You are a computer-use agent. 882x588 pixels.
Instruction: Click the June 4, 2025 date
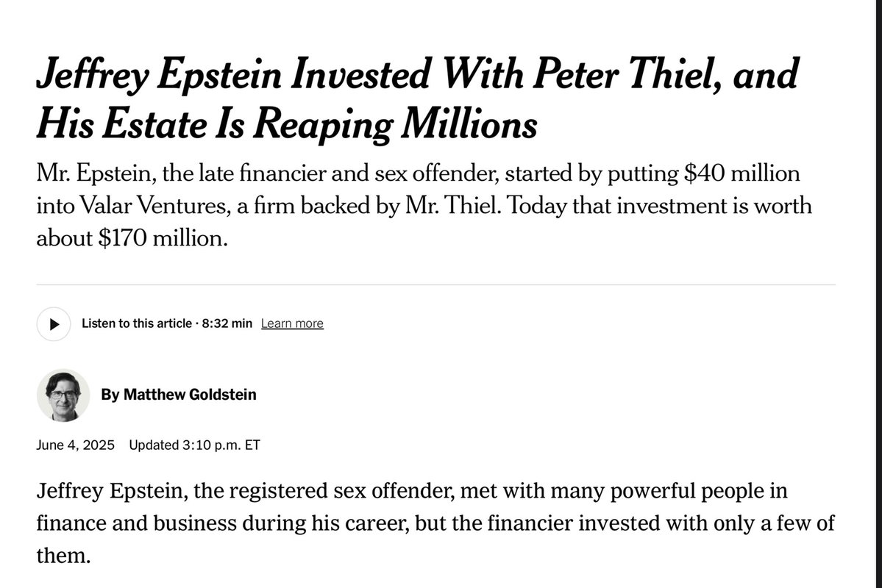coord(75,445)
